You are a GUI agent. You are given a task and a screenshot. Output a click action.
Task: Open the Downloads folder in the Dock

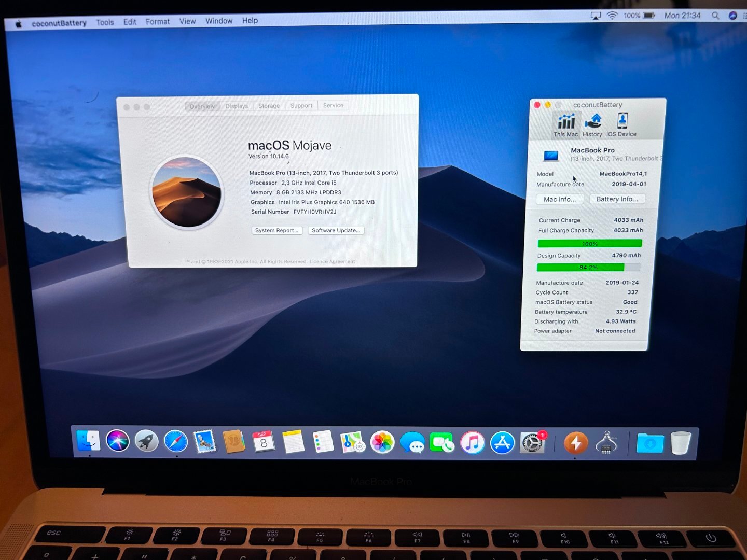(650, 443)
